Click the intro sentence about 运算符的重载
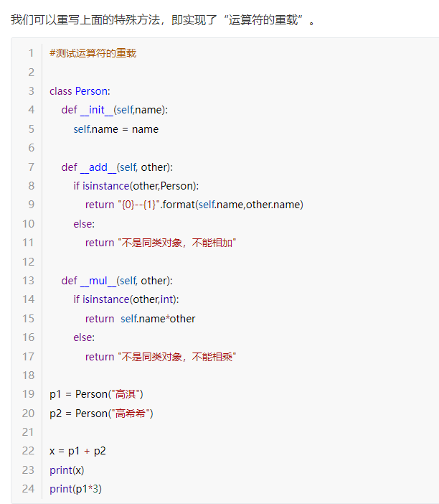 163,20
